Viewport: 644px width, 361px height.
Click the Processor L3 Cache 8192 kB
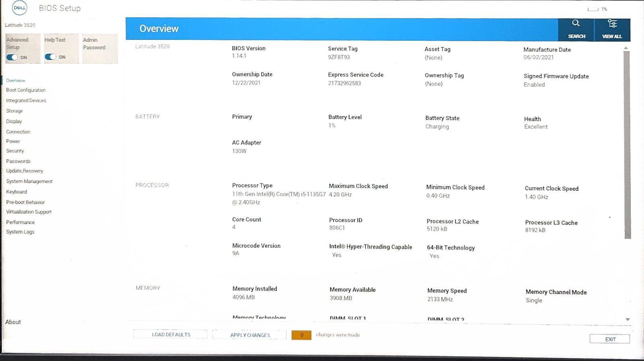click(x=535, y=230)
